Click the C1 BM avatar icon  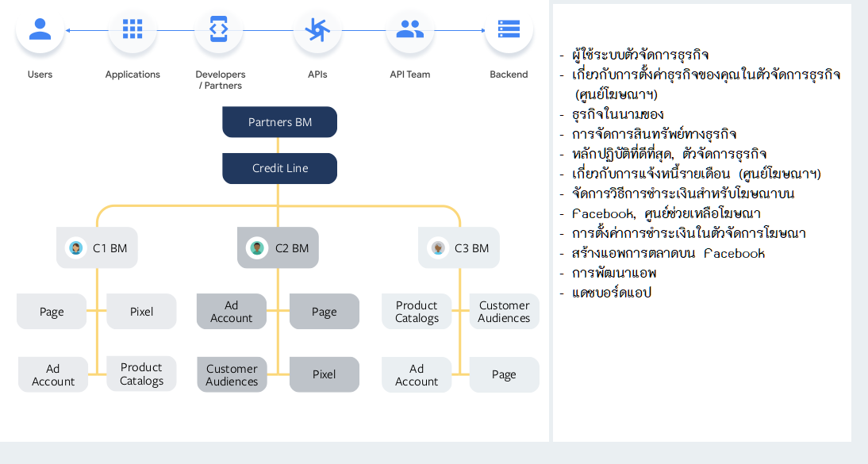[x=76, y=248]
